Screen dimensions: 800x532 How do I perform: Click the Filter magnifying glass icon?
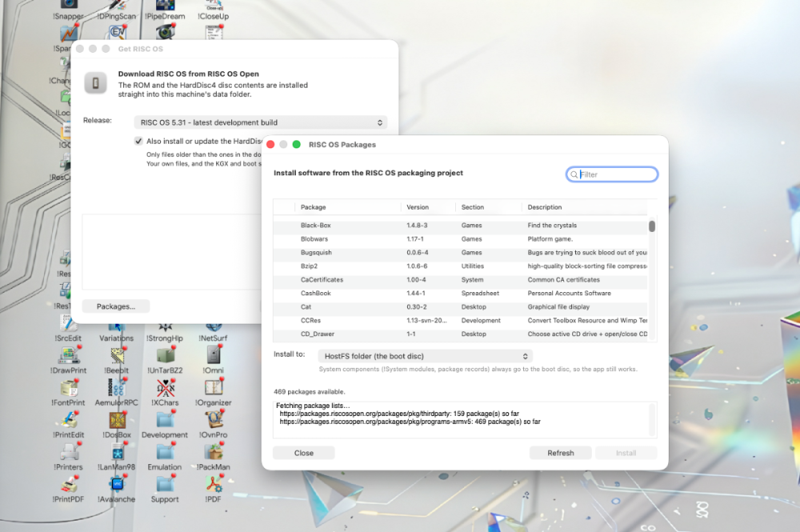[x=574, y=174]
